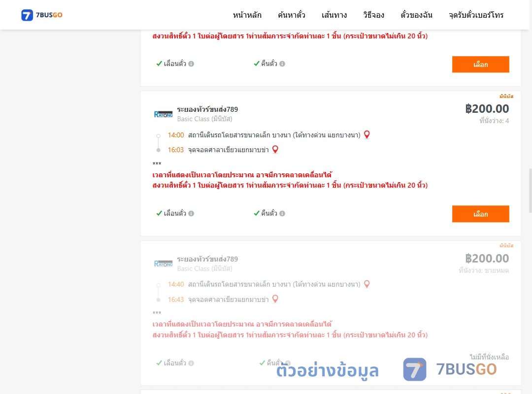
Task: Click info icon beside คืนตั๋ว in topmost card
Action: [282, 64]
